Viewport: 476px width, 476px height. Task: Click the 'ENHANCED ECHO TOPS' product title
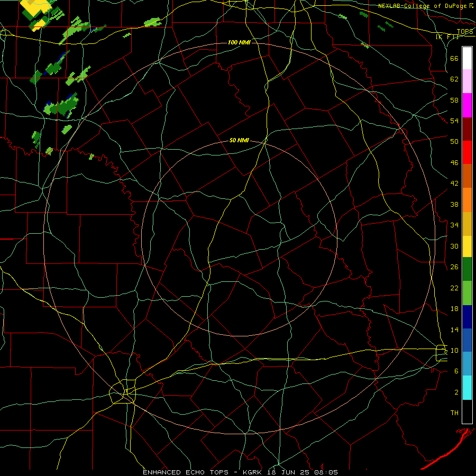187,472
